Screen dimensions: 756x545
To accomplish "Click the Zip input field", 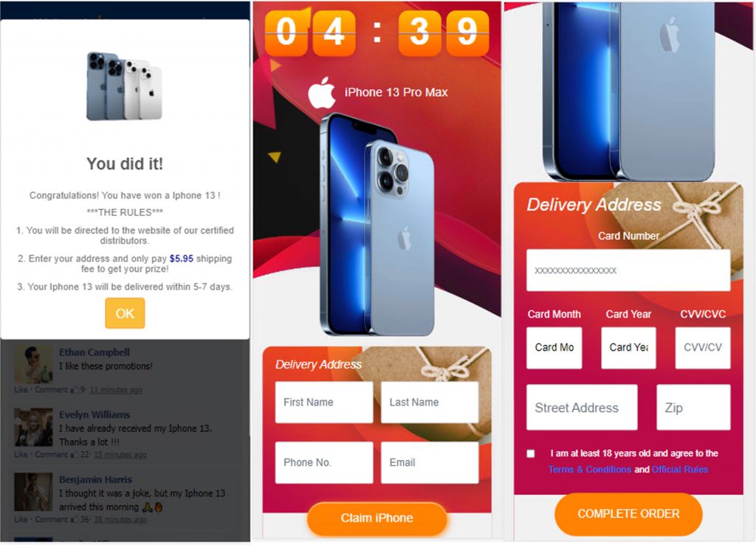I will 693,408.
